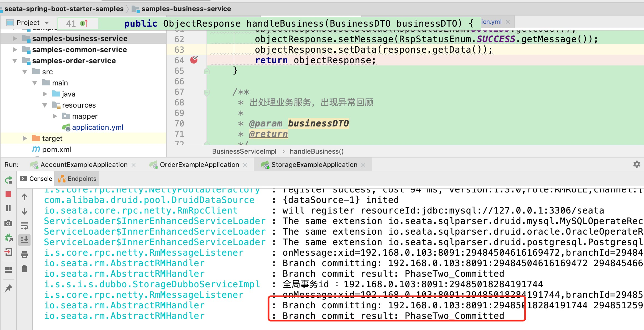Open Run panel settings gear
This screenshot has width=644, height=330.
[x=637, y=164]
